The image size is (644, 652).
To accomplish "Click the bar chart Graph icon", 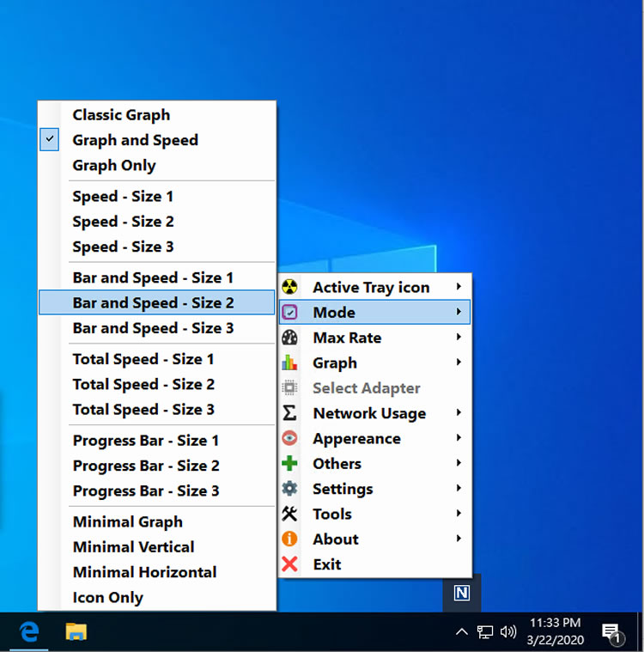I will (x=290, y=363).
